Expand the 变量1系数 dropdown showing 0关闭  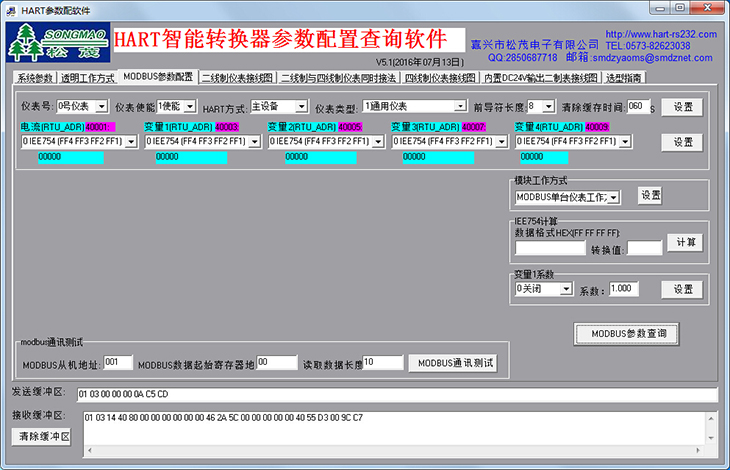[566, 289]
